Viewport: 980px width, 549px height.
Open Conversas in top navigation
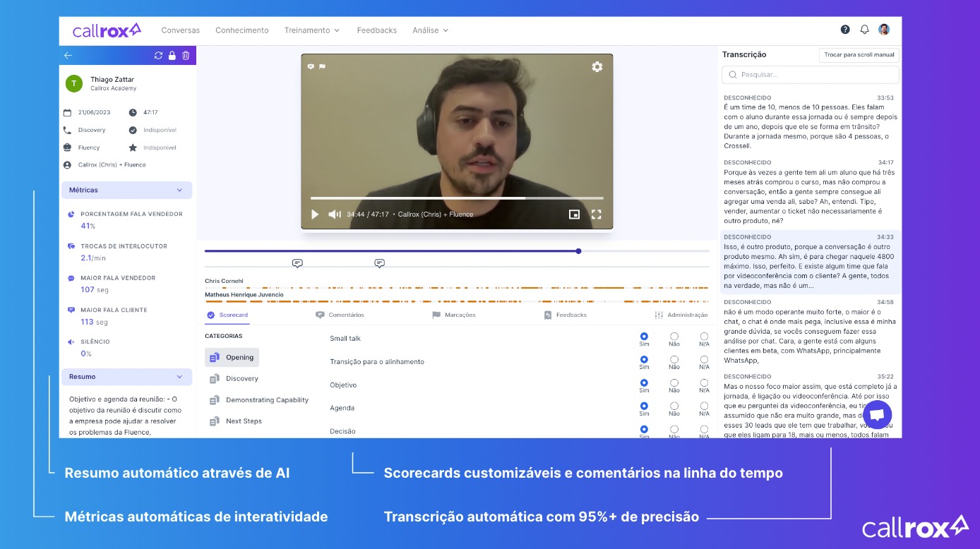pyautogui.click(x=180, y=30)
